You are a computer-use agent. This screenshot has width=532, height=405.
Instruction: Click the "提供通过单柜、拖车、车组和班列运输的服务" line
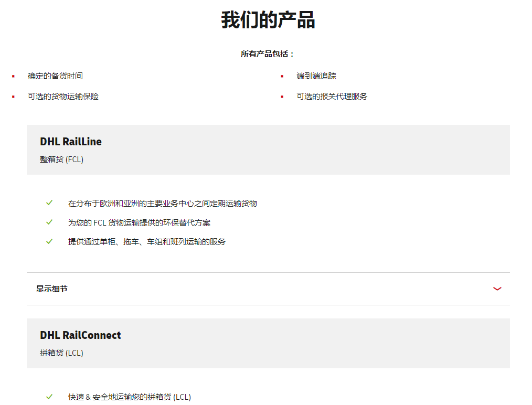pos(147,241)
